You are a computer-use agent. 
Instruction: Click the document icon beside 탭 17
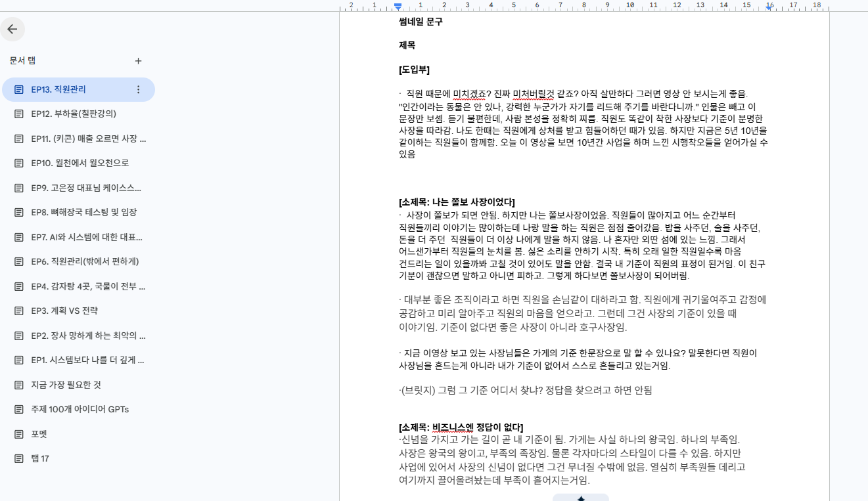coord(19,458)
